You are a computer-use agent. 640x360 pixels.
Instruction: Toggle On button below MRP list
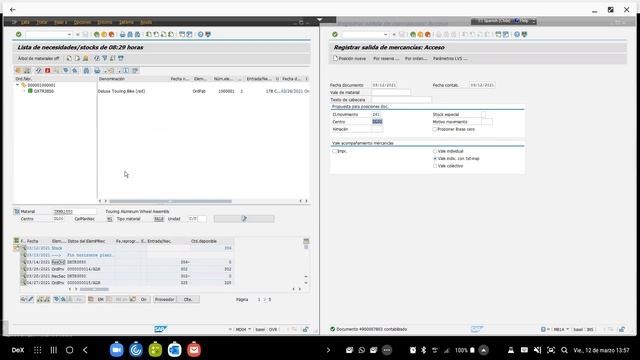coord(143,299)
